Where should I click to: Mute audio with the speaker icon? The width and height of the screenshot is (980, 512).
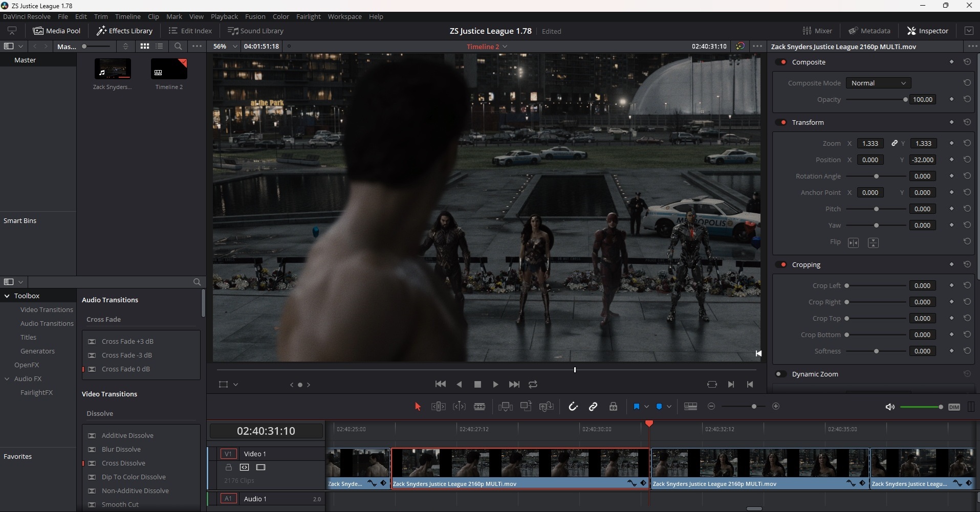click(x=890, y=407)
